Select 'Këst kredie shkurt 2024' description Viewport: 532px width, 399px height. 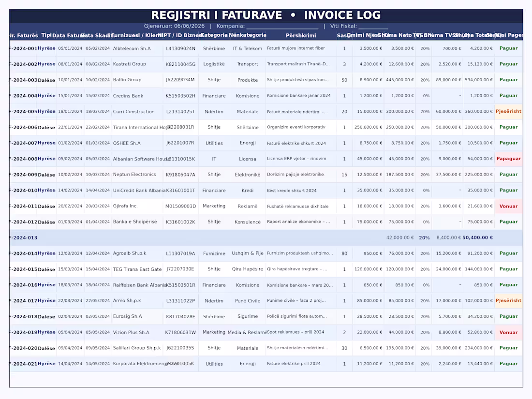pos(292,191)
